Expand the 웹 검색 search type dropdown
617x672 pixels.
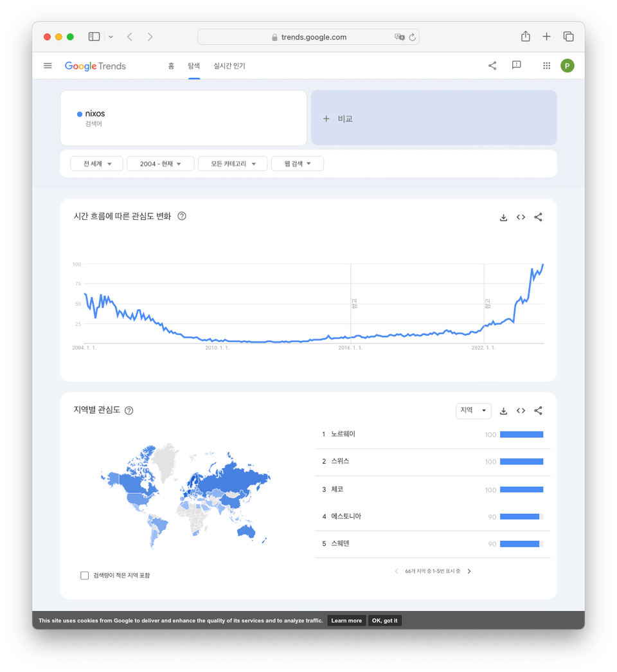coord(298,164)
